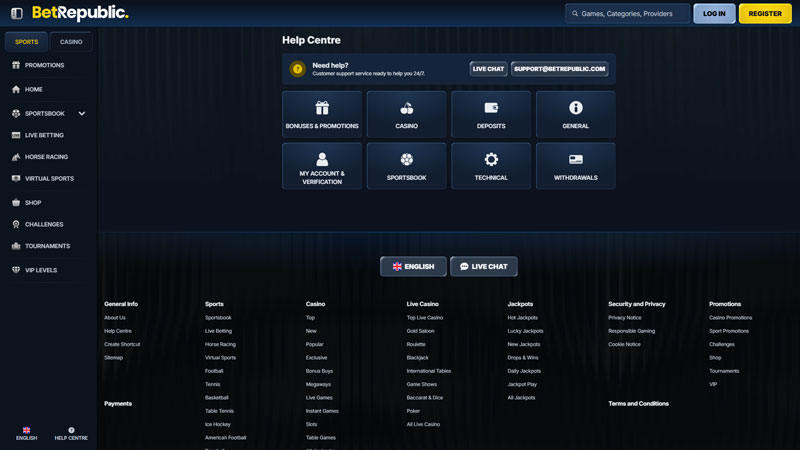Image resolution: width=800 pixels, height=450 pixels.
Task: Open the Football footer link
Action: coord(214,371)
